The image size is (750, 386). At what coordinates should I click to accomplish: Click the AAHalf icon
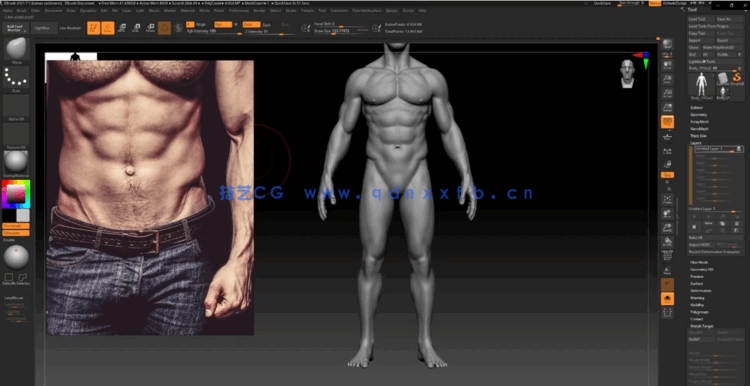click(667, 108)
